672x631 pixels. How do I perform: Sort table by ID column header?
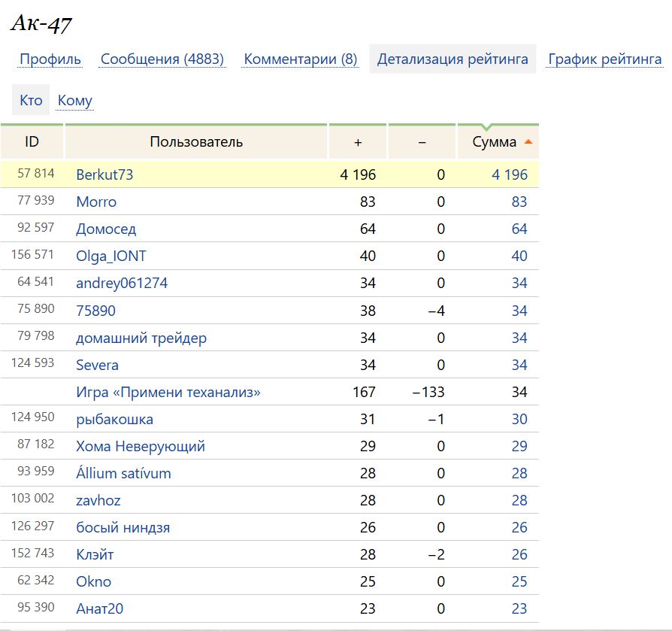(32, 142)
